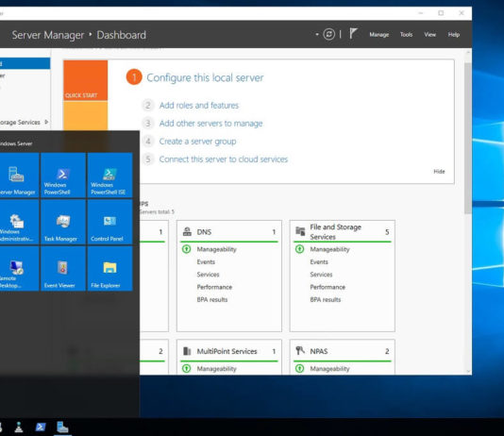The height and width of the screenshot is (436, 504).
Task: Open the Manage menu
Action: tap(379, 34)
